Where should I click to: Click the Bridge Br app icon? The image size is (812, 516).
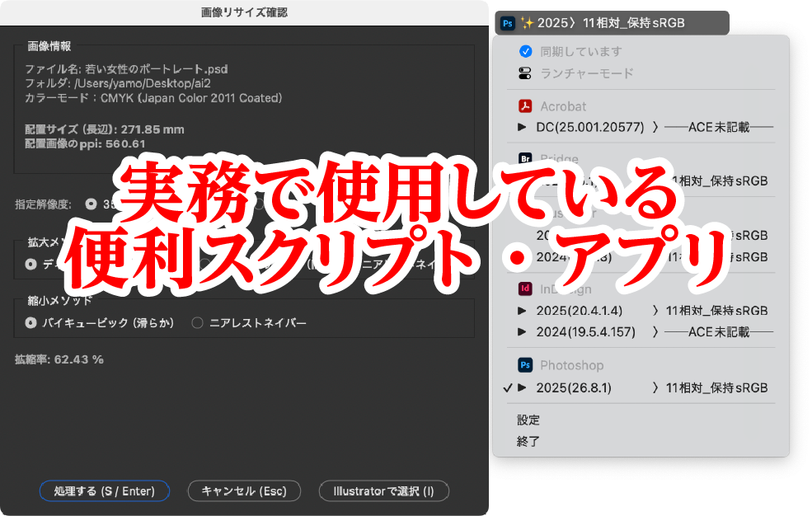[525, 158]
